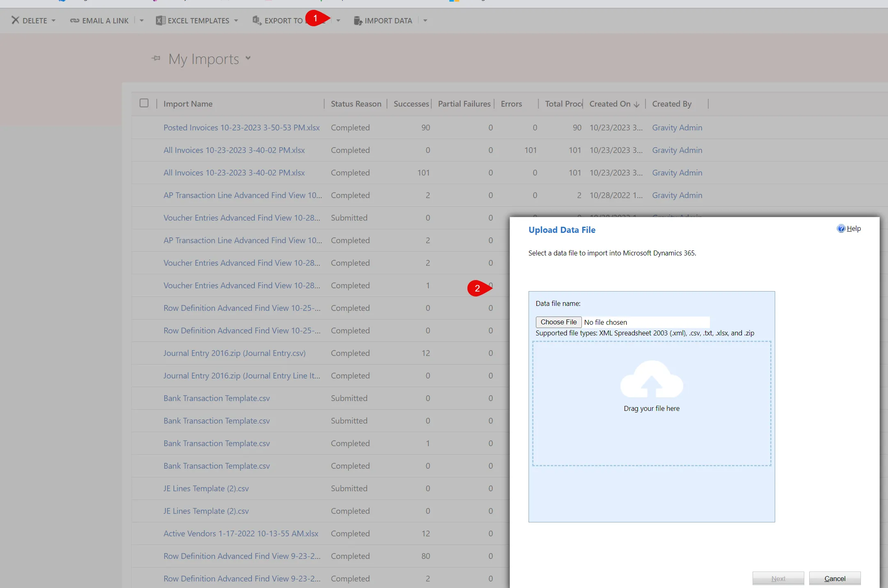Open Gravity Admin link in Posted Invoices row
Viewport: 888px width, 588px height.
[x=677, y=128]
